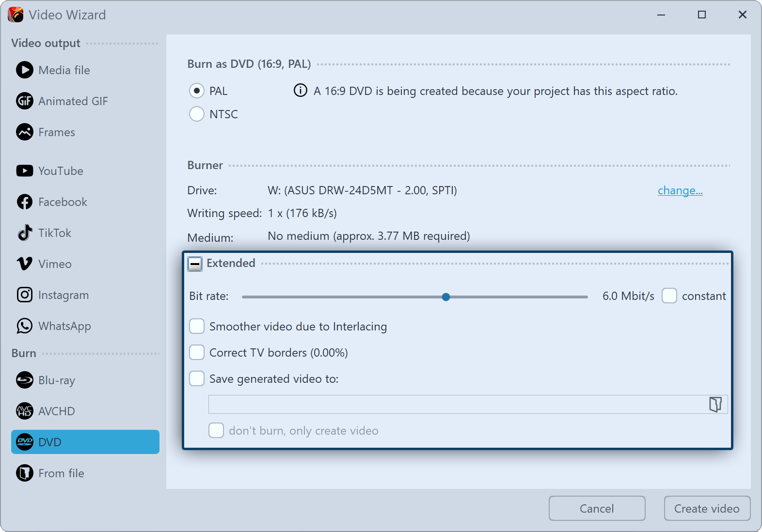The height and width of the screenshot is (532, 762).
Task: Click the Video Wizard app icon
Action: coord(16,15)
